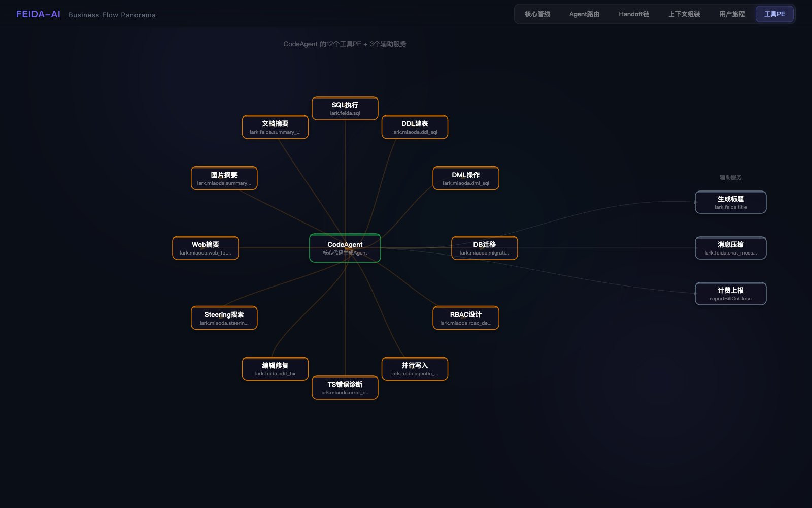Select the active 工具PE tab
The image size is (812, 508).
tap(774, 14)
